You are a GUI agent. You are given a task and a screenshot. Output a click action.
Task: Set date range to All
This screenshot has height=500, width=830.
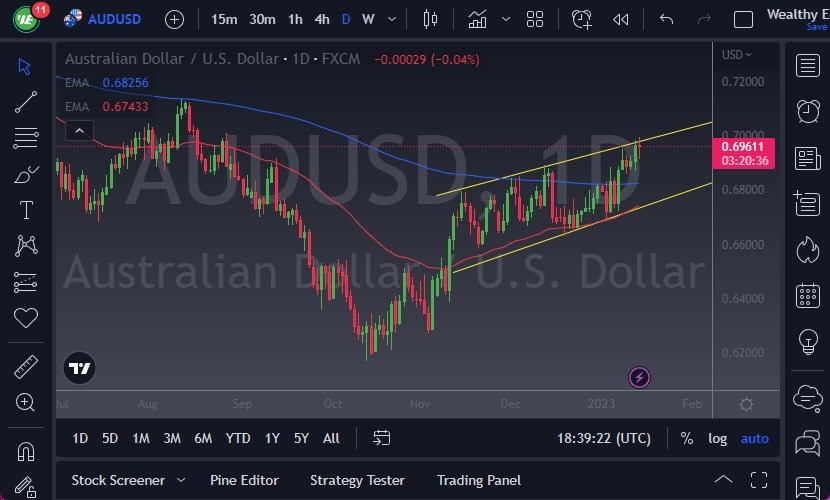pyautogui.click(x=331, y=438)
